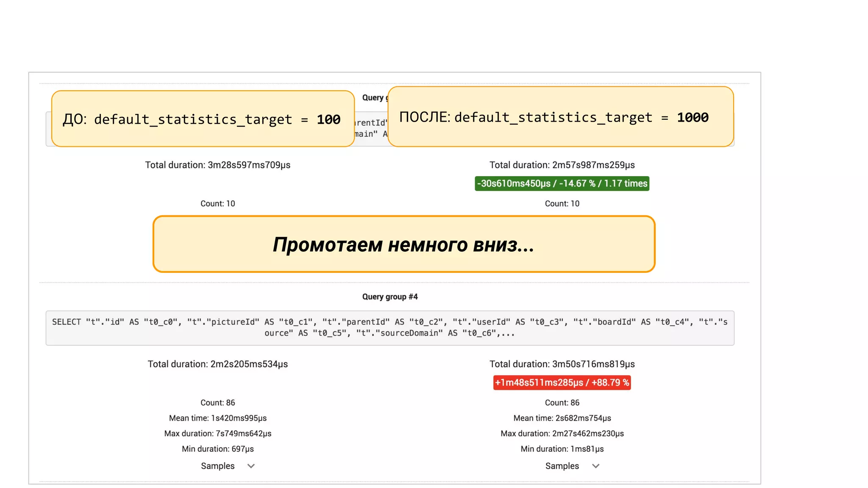Click the red +88.79 % badge
Viewport: 868px width, 488px height.
point(562,383)
